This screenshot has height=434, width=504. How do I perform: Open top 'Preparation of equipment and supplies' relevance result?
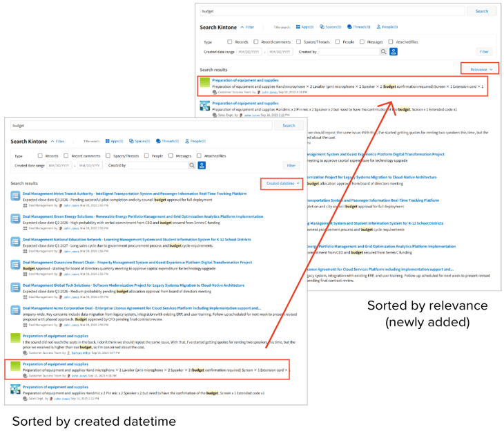click(245, 80)
